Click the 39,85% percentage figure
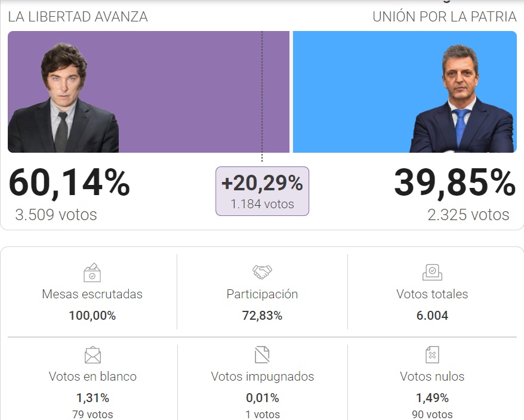The width and height of the screenshot is (524, 420). coord(455,183)
